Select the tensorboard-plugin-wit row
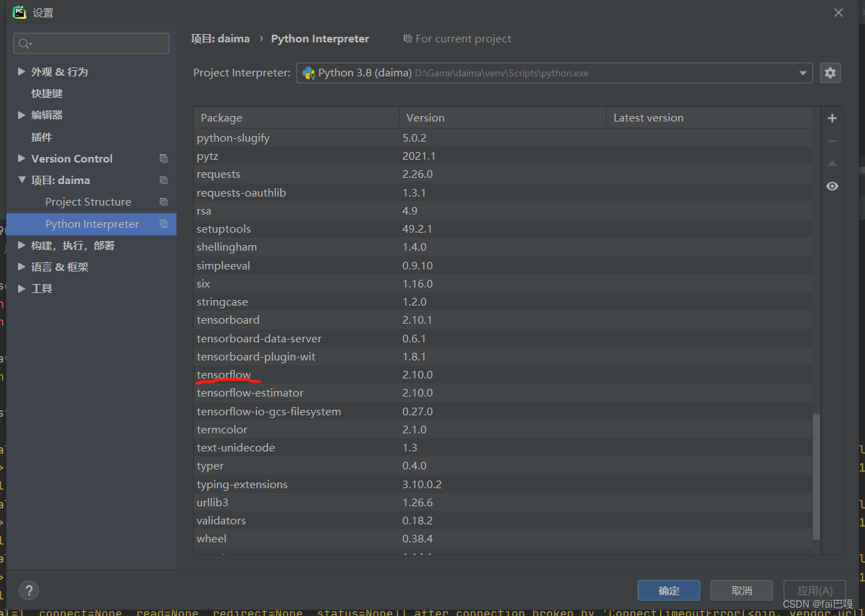 [503, 356]
